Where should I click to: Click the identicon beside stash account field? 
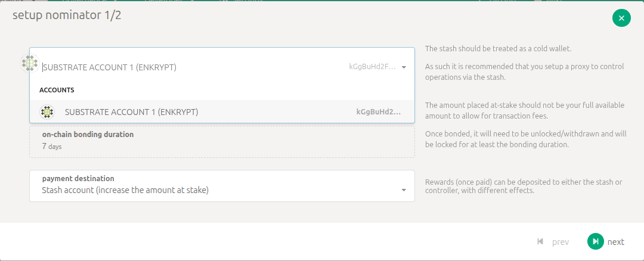(30, 63)
